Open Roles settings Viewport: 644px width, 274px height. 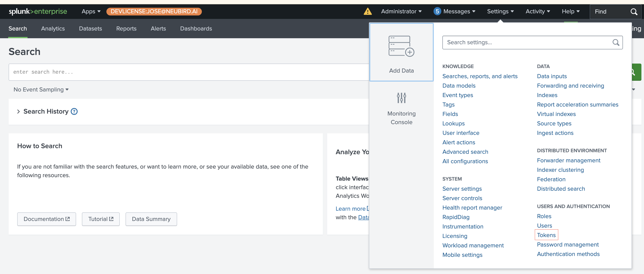(x=544, y=216)
